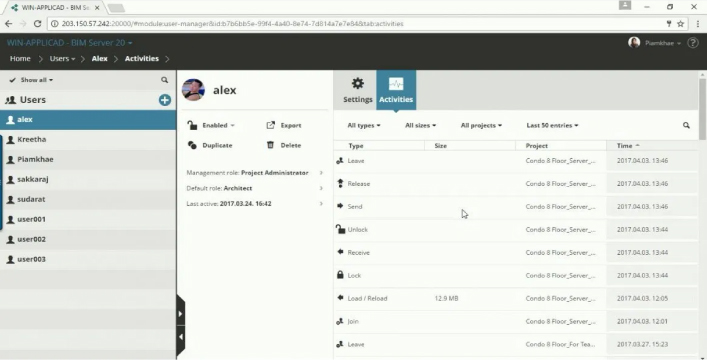Open the Piamkhae account menu
Screen dimensions: 707x360
(663, 43)
